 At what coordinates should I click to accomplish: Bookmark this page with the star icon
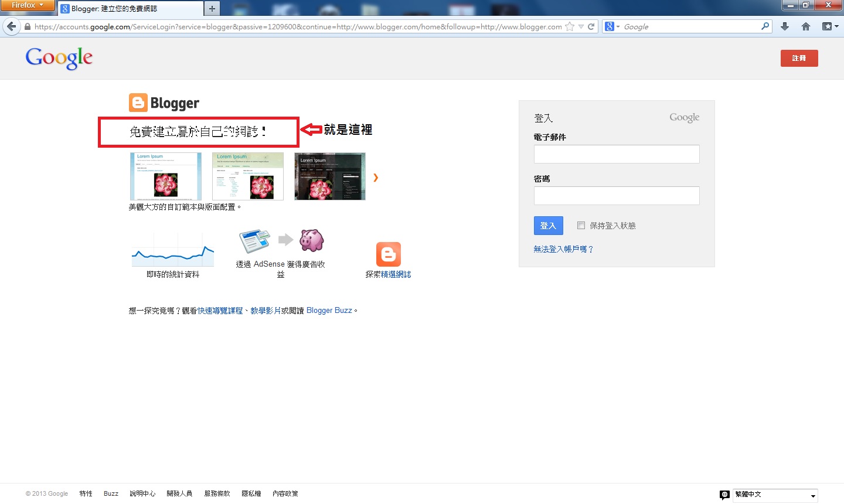point(569,26)
